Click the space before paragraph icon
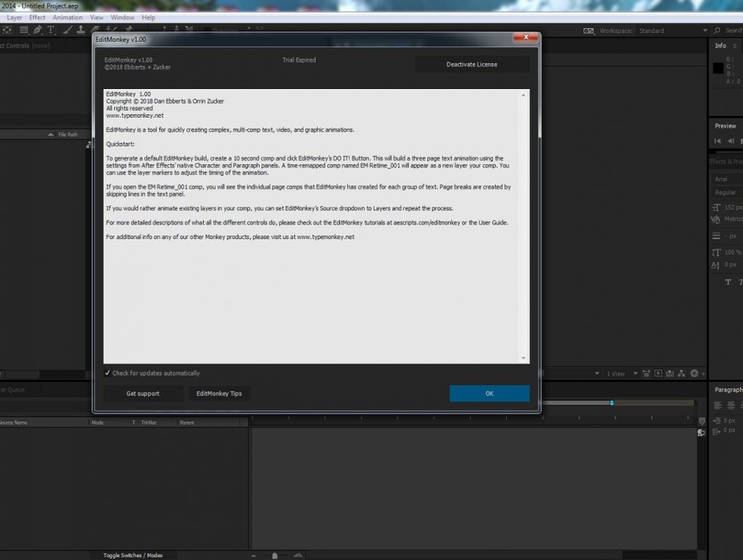Image resolution: width=743 pixels, height=560 pixels. (717, 430)
